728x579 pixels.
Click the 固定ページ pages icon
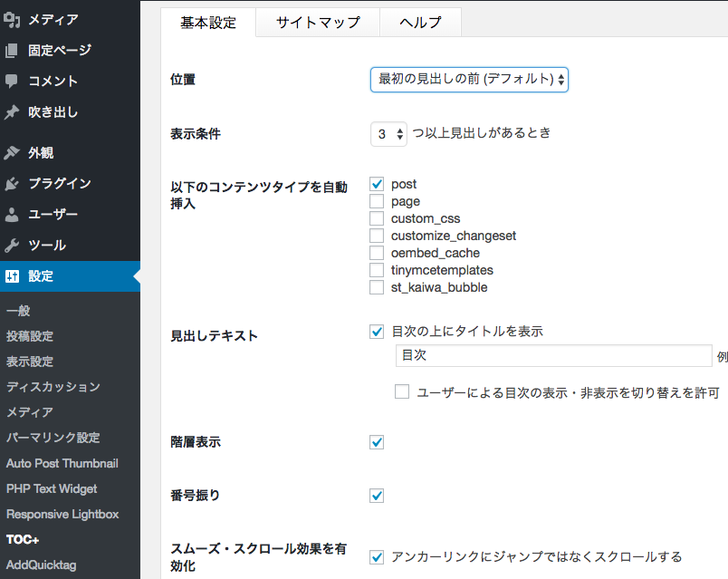[12, 50]
